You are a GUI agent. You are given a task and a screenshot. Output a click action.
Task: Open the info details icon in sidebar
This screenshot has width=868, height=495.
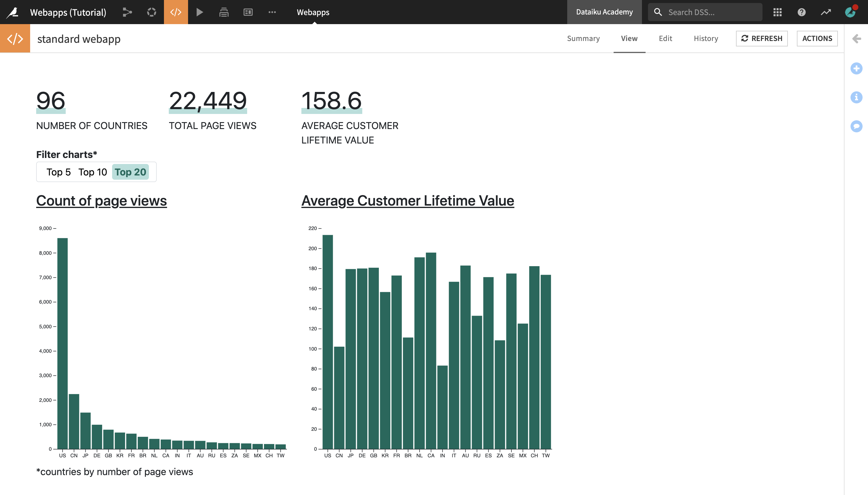[857, 97]
